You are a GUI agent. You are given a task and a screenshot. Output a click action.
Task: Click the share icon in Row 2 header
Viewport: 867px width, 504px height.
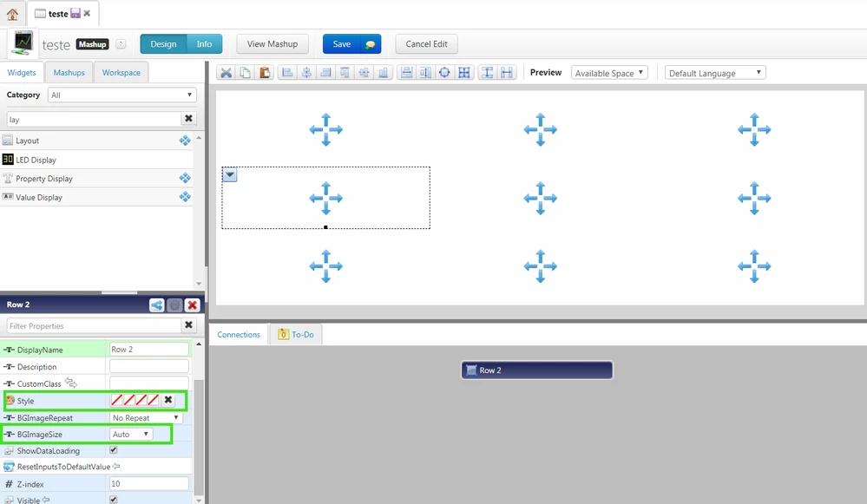[157, 304]
